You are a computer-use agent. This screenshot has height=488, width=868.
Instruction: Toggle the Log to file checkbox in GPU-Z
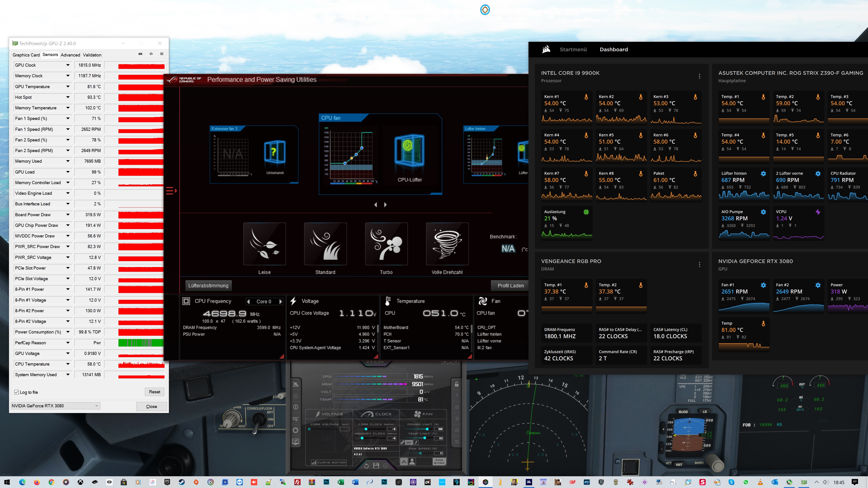17,392
